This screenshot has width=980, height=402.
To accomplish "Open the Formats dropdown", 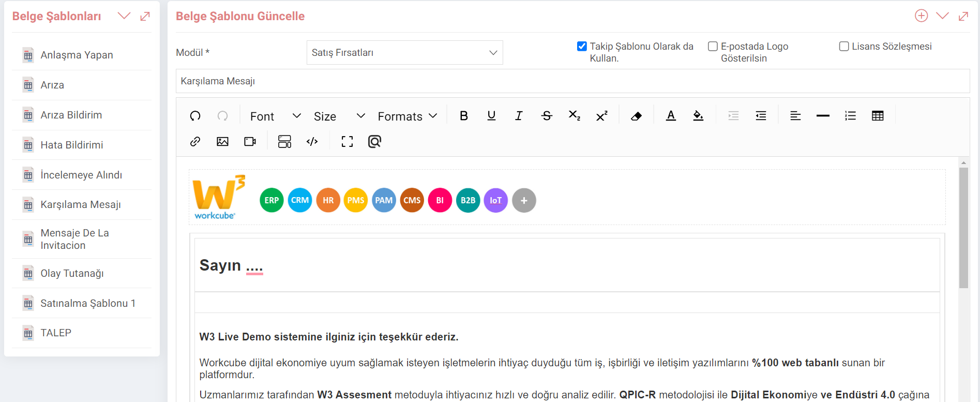I will tap(408, 116).
